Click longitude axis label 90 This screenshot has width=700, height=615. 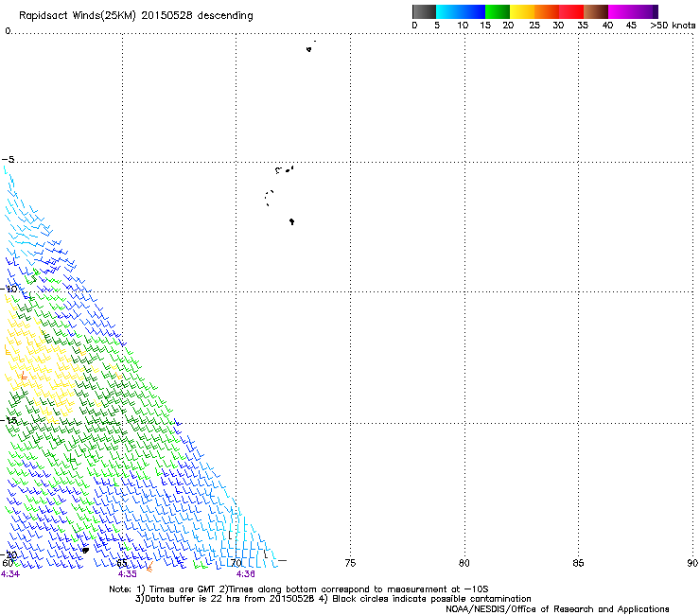(x=692, y=563)
